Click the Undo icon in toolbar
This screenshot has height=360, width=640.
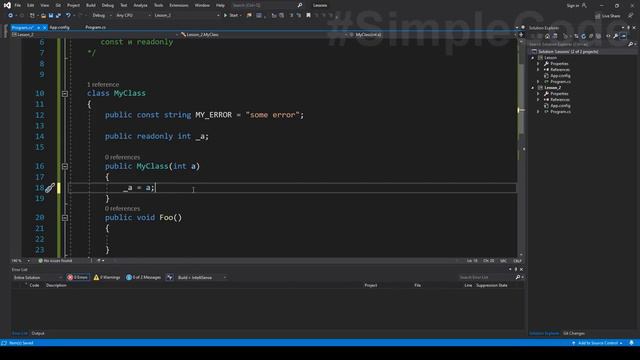coord(68,16)
